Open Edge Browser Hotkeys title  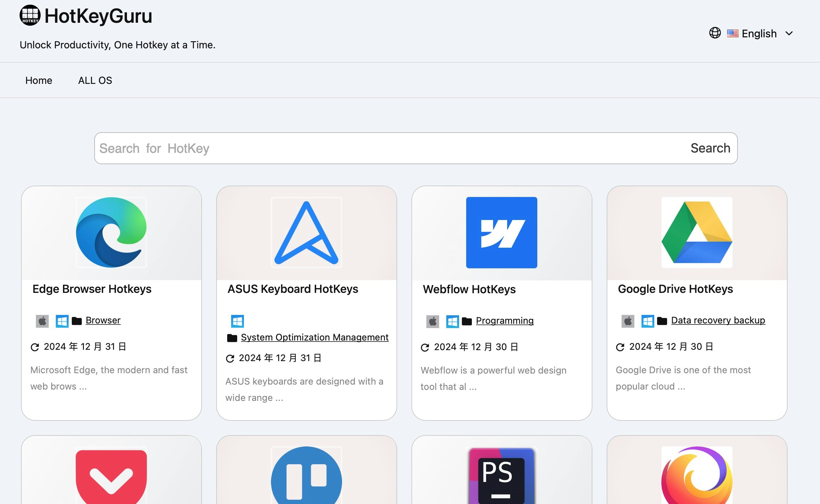tap(92, 289)
